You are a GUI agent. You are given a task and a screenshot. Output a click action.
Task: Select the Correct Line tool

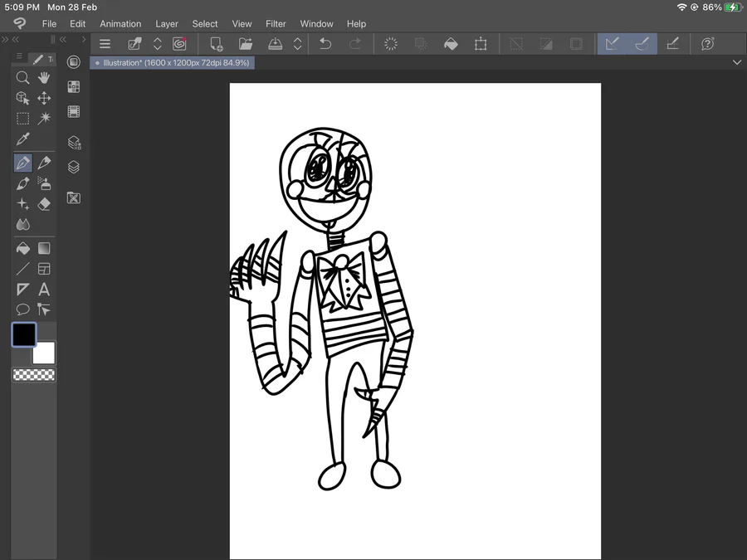tap(44, 309)
